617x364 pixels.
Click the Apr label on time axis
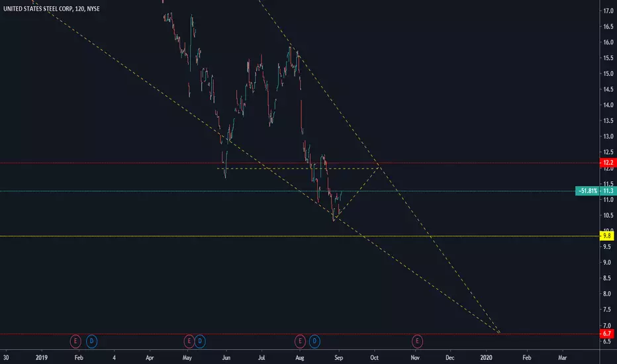pos(150,357)
